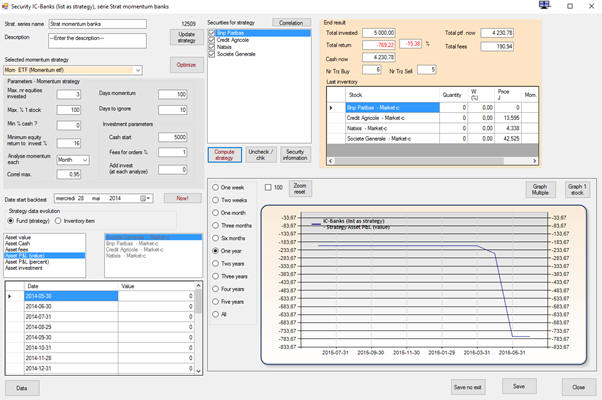Toggle Credit Agricole security checkbox

pyautogui.click(x=212, y=40)
